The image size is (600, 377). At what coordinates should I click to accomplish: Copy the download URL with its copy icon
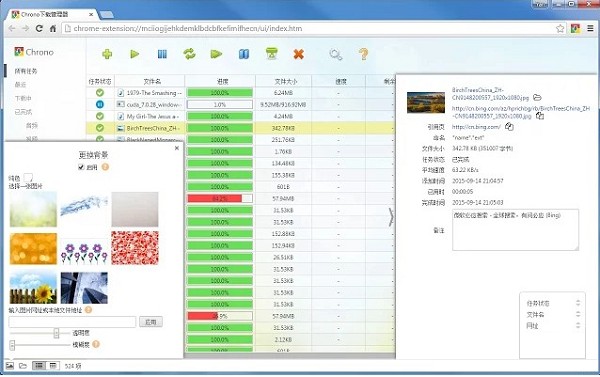540,116
